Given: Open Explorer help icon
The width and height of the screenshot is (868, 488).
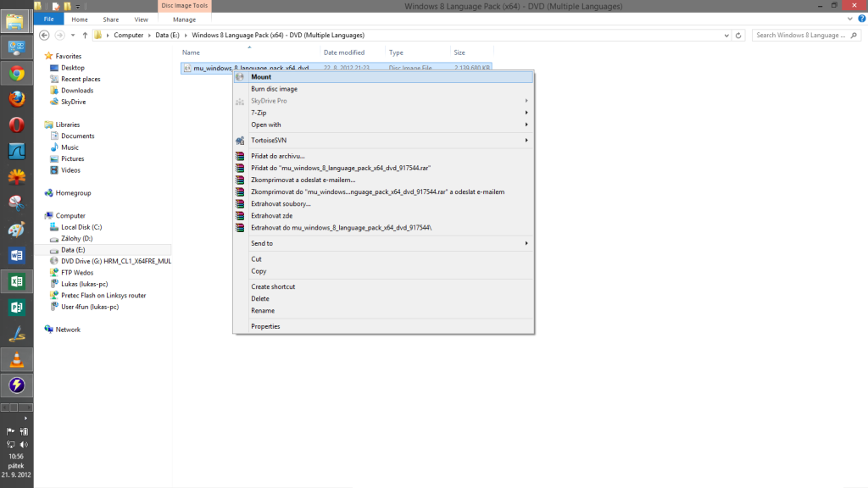Looking at the screenshot, I should [x=861, y=19].
